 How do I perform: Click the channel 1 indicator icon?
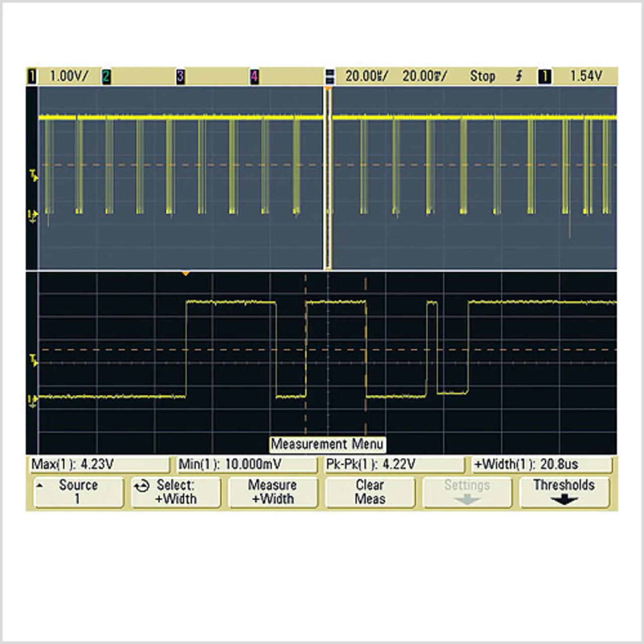32,76
